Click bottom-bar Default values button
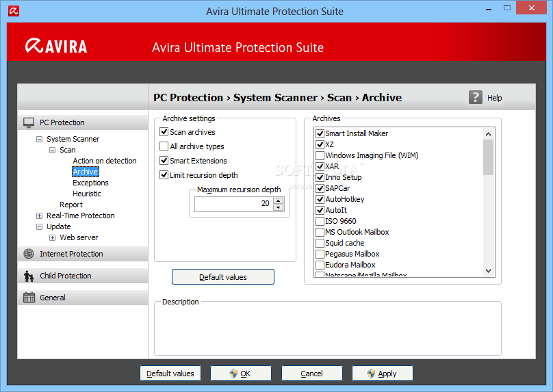The width and height of the screenshot is (553, 392). pos(170,374)
